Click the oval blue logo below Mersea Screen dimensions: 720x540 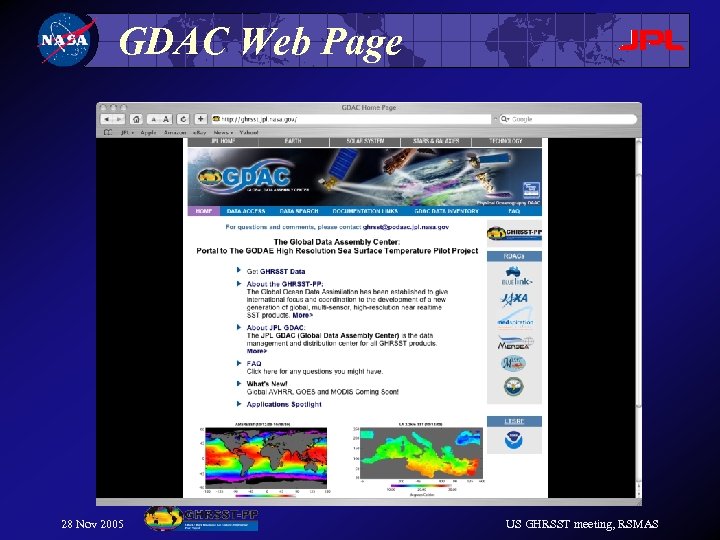513,363
